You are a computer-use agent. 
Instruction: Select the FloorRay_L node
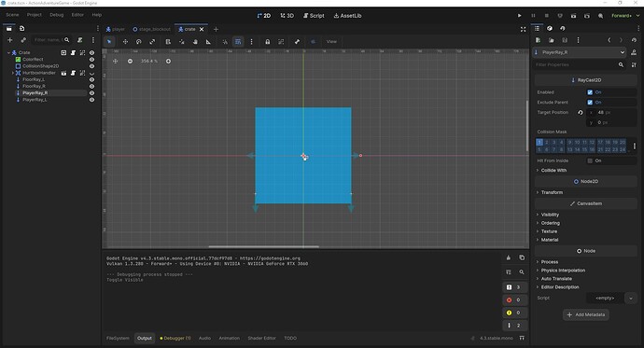pyautogui.click(x=34, y=79)
